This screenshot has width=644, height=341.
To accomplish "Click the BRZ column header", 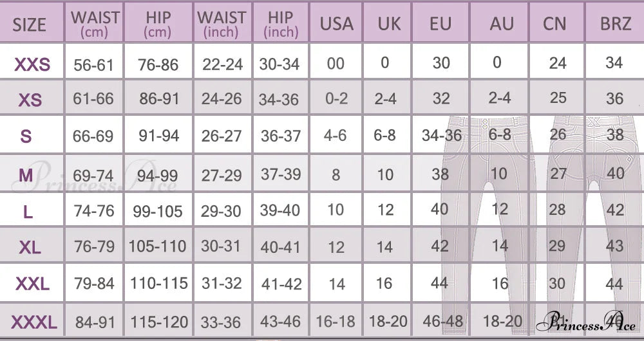I will 615,24.
